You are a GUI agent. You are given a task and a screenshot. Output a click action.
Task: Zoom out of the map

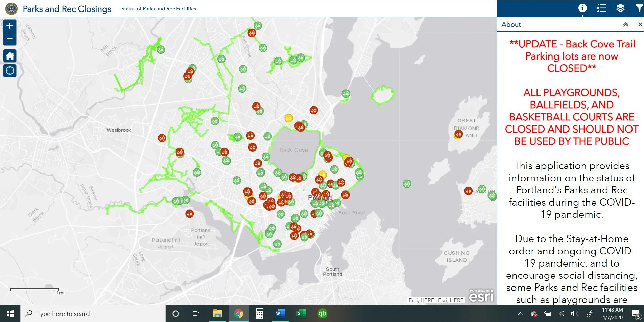(x=10, y=39)
